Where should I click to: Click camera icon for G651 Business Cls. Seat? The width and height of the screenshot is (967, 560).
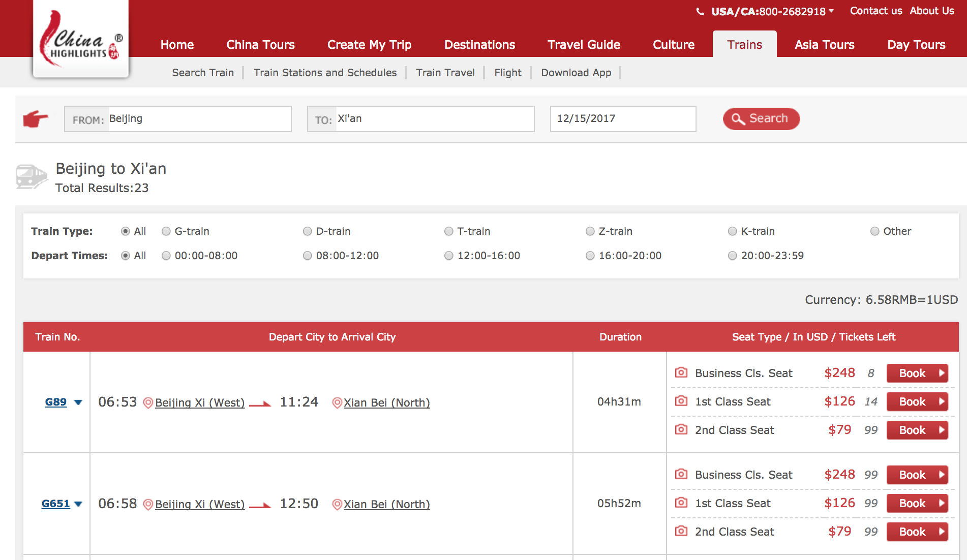[x=681, y=474]
